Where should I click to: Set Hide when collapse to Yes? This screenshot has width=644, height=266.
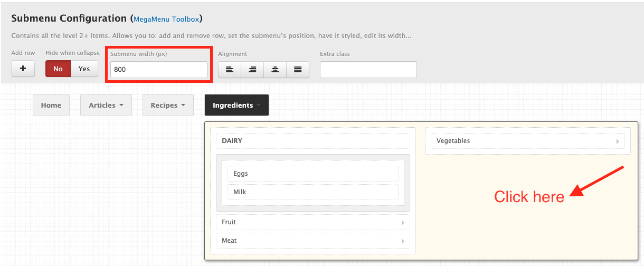pos(84,69)
